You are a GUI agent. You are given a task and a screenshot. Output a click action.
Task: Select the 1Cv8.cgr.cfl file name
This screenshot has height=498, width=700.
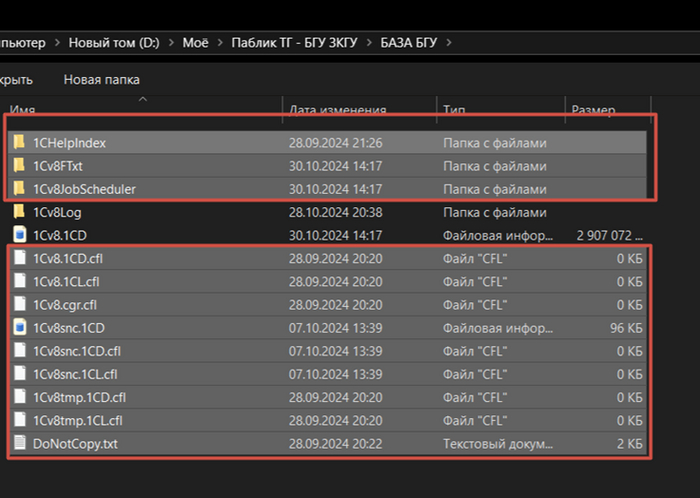pyautogui.click(x=65, y=305)
